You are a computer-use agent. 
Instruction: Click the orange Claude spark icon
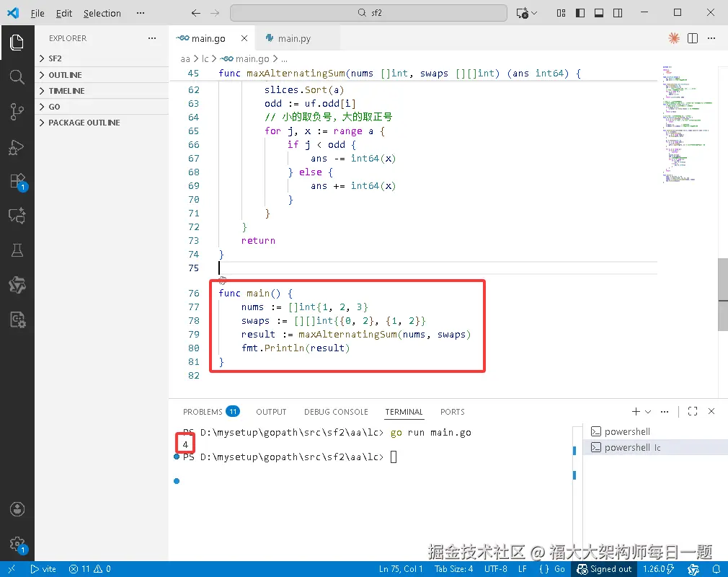pos(674,38)
